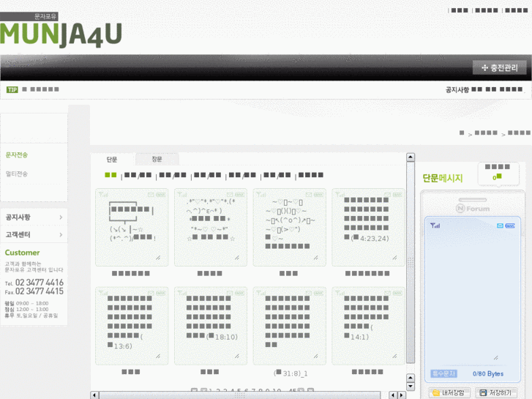Screen dimensions: 532x399
Task: Pick the template card ending 4:23,24)
Action: click(368, 227)
